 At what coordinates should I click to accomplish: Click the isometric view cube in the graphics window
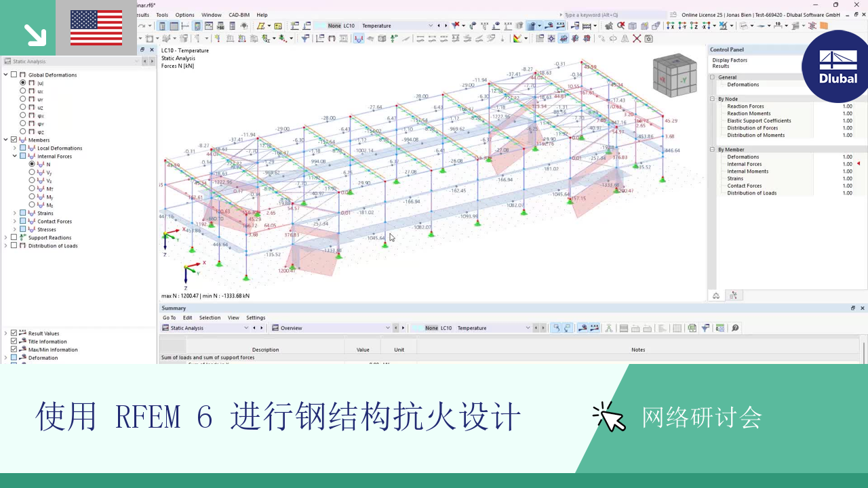(675, 75)
